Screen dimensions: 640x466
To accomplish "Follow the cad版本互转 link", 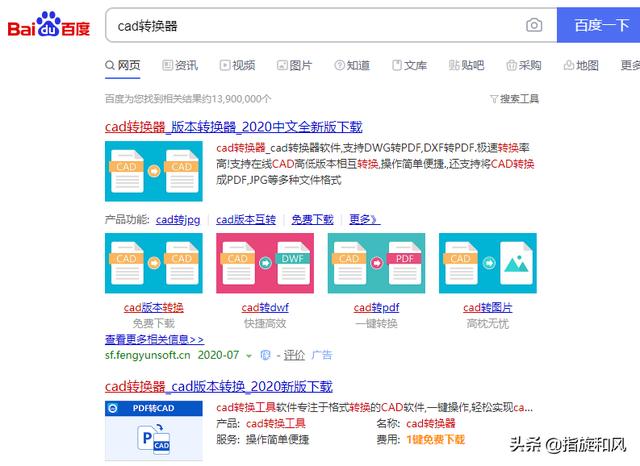I will tap(246, 220).
